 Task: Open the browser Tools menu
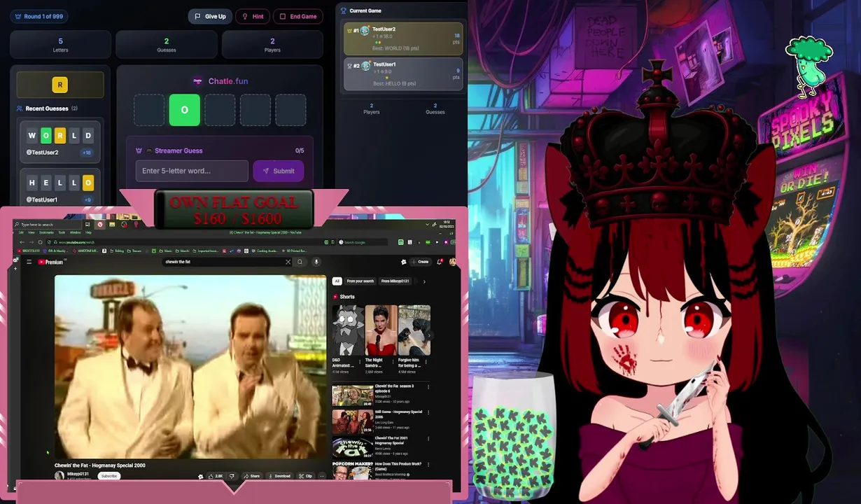click(x=62, y=232)
